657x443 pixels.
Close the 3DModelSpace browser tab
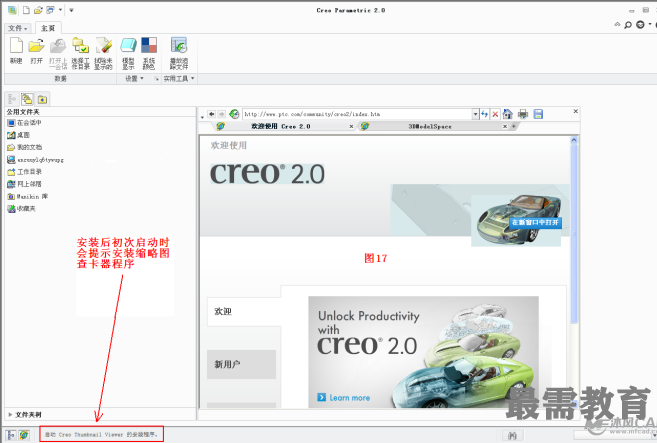pyautogui.click(x=505, y=126)
